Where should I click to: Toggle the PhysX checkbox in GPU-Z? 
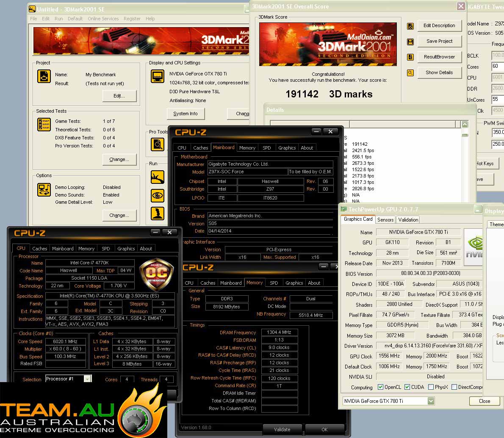(431, 387)
